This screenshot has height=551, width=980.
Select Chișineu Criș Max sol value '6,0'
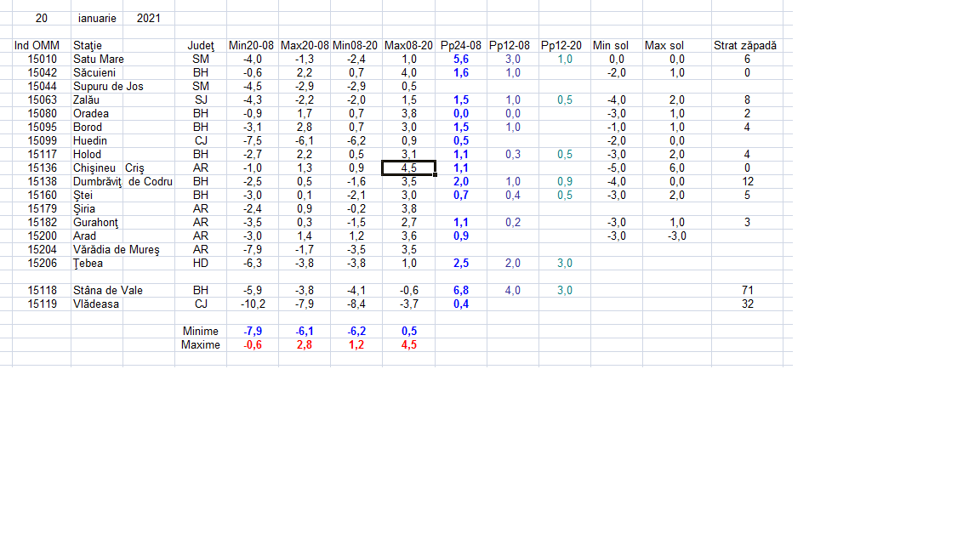677,168
